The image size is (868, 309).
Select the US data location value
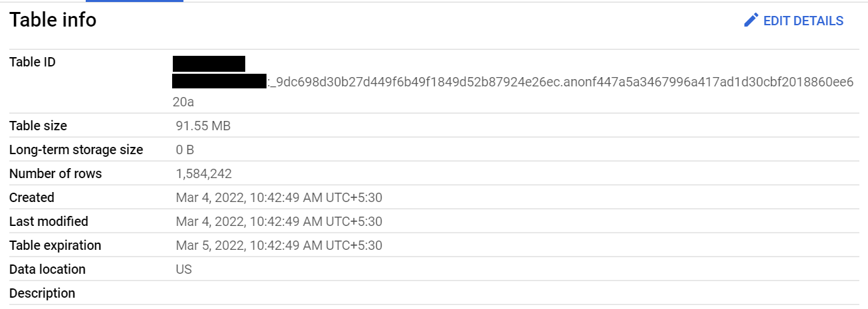[x=183, y=269]
